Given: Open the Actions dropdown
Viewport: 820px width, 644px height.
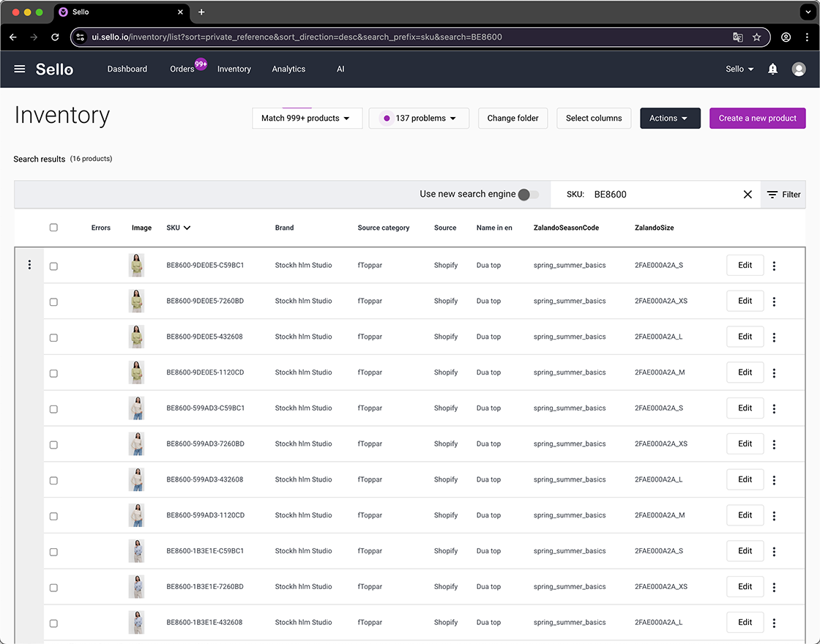Looking at the screenshot, I should tap(670, 118).
